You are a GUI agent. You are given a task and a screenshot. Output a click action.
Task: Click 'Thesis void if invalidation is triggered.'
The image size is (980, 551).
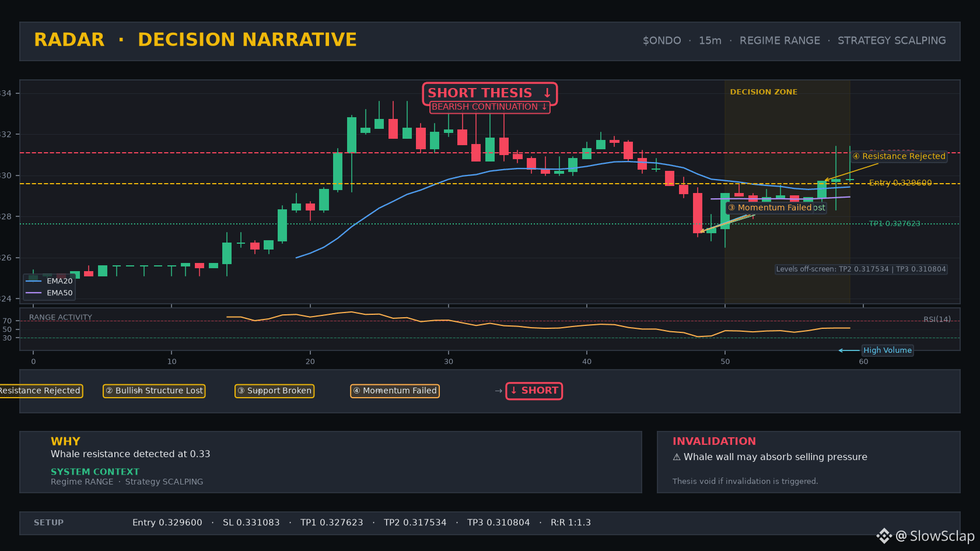tap(745, 482)
